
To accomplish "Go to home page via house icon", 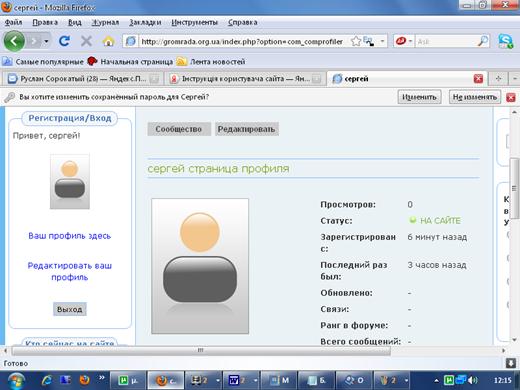I will pos(108,42).
